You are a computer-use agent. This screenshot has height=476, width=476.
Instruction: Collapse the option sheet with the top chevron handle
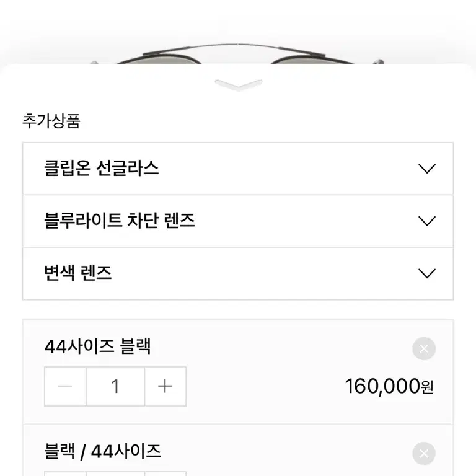click(x=238, y=85)
